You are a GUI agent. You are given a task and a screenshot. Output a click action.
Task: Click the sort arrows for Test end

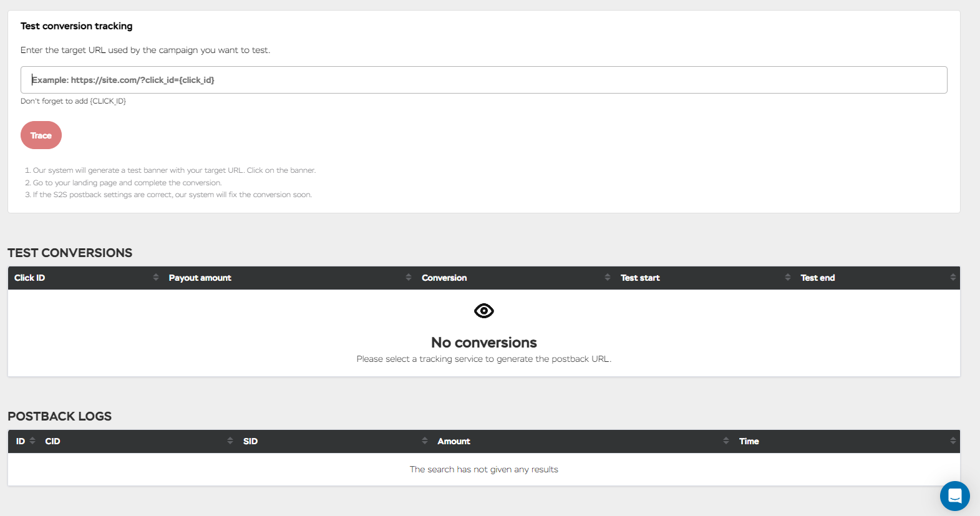(953, 278)
